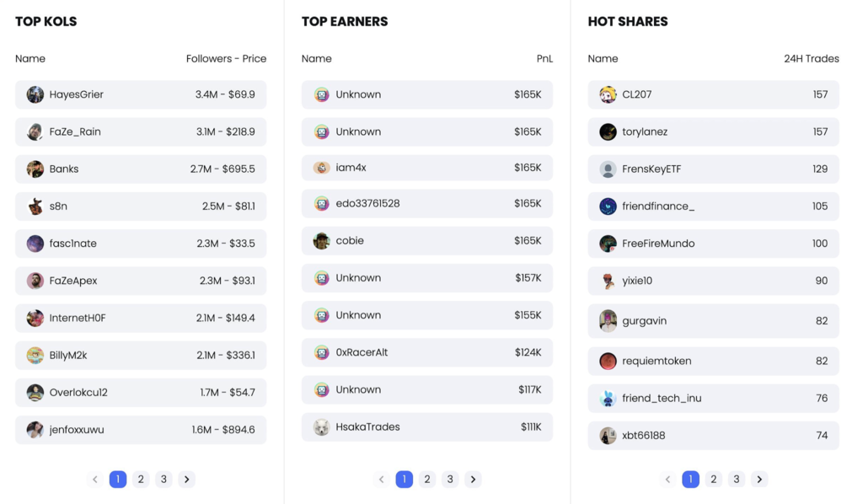Screen dimensions: 852x504
Task: Click HayesGrier's profile avatar
Action: 35,94
